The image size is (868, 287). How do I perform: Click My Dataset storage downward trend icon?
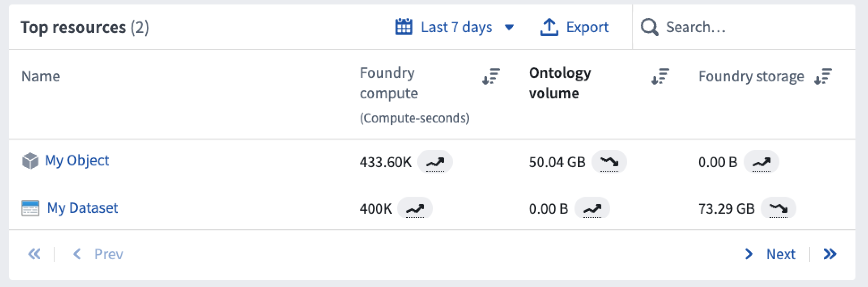[x=778, y=208]
